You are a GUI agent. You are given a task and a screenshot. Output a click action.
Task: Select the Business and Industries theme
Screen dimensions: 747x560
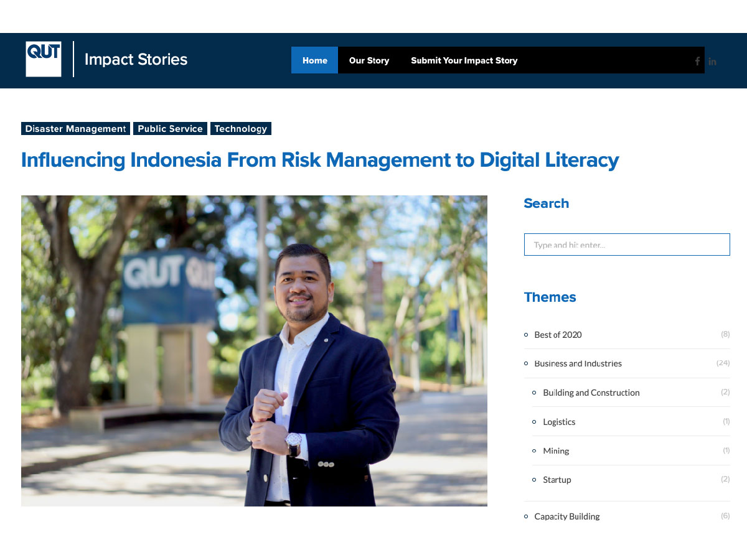pos(578,363)
